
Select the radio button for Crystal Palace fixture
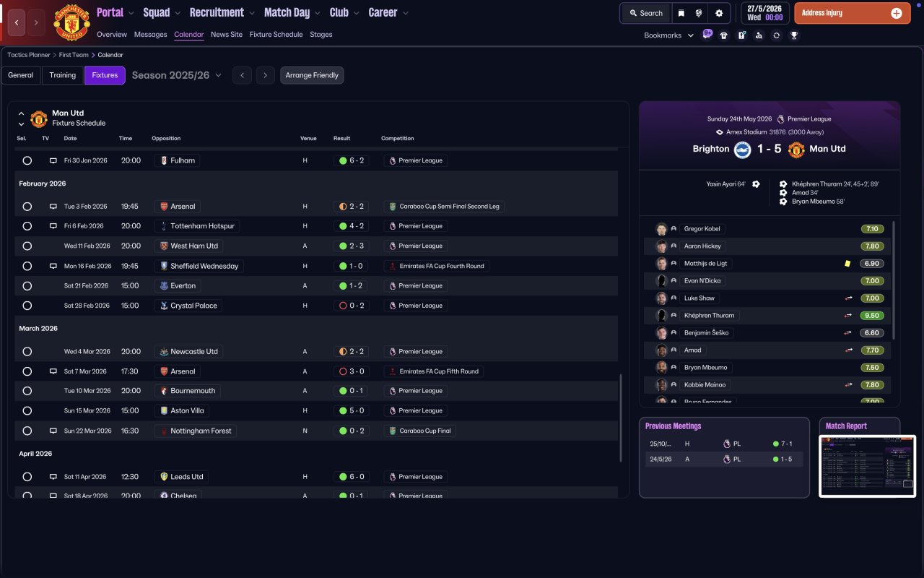click(x=27, y=306)
